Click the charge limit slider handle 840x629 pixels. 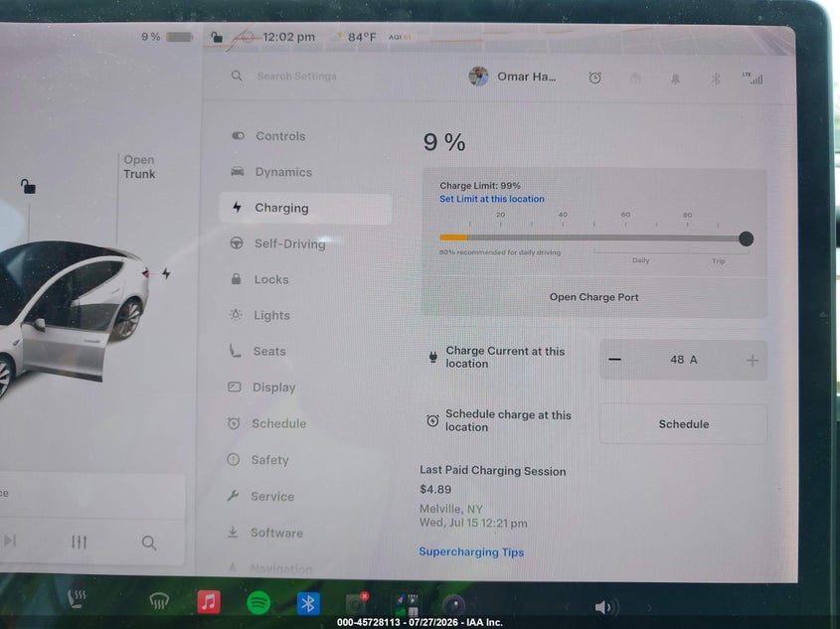point(746,238)
